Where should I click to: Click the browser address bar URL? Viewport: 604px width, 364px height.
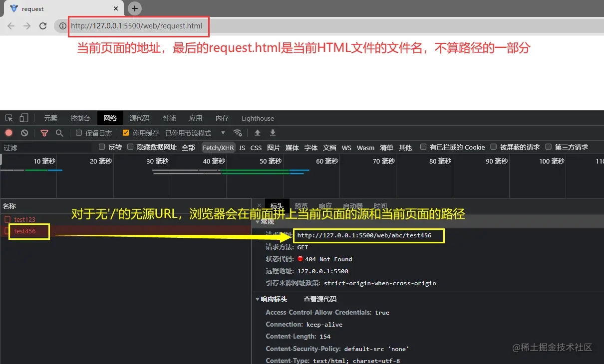point(136,26)
